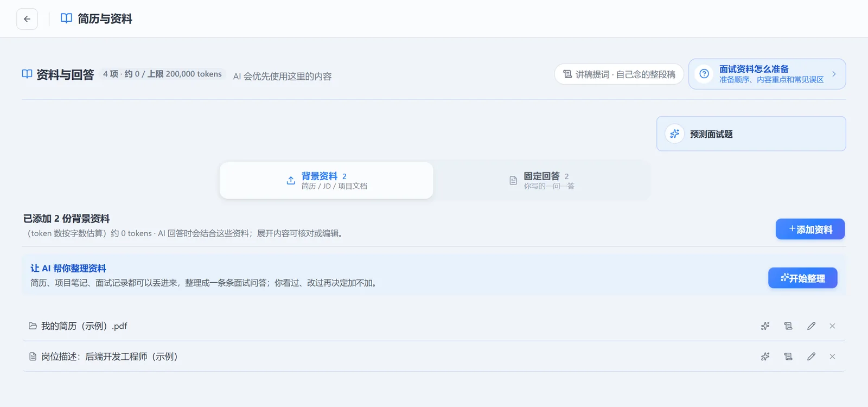Switch to the 背景资料 tab

tap(326, 181)
